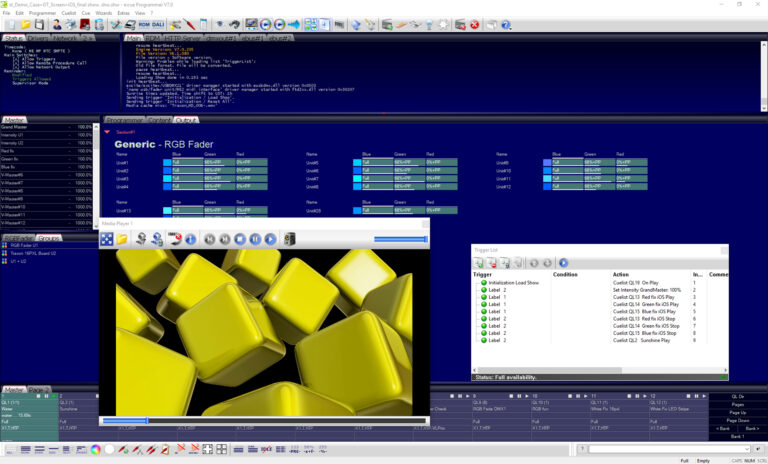Open help with the question mark icon
This screenshot has width=768, height=464.
pos(506,24)
